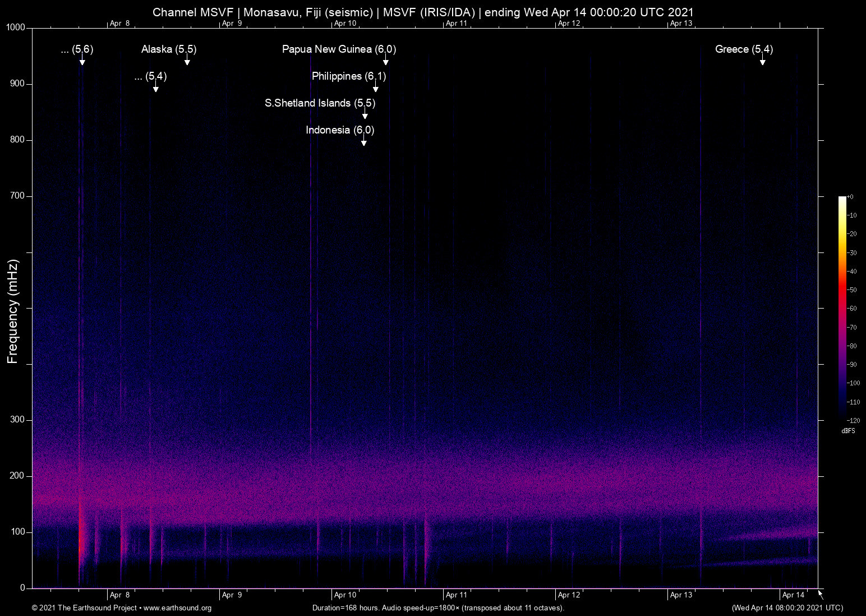Click the arrow beneath the '... (5.4)' label
The image size is (866, 616).
point(155,88)
